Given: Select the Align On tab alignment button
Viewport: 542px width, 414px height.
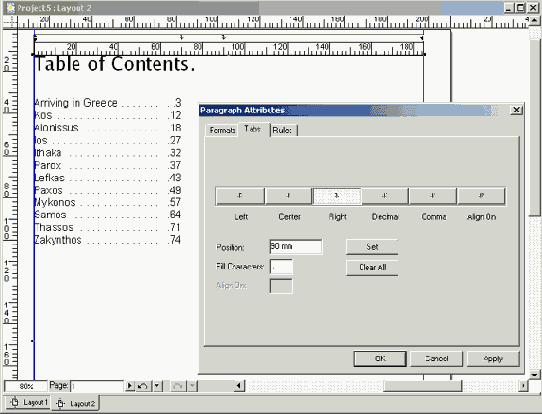Looking at the screenshot, I should (481, 196).
